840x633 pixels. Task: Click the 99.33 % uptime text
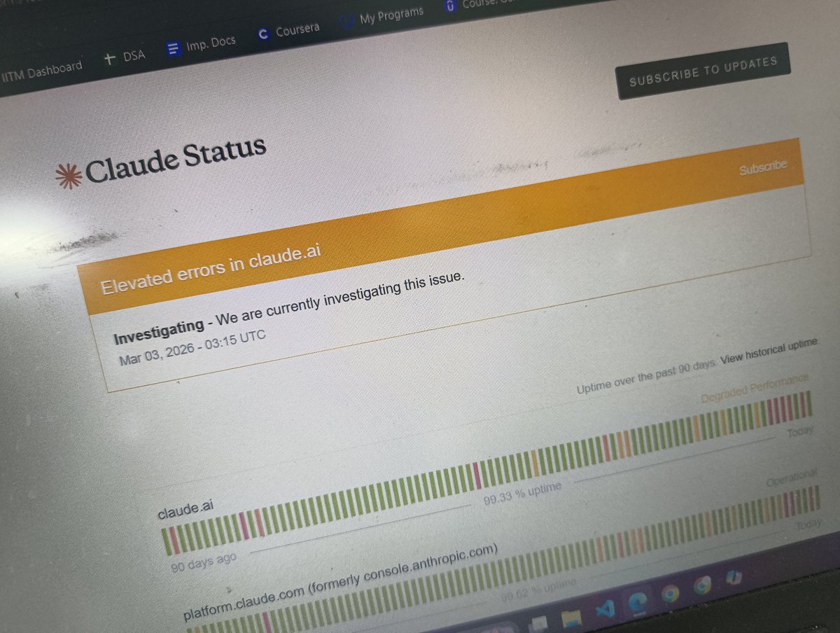tap(522, 494)
